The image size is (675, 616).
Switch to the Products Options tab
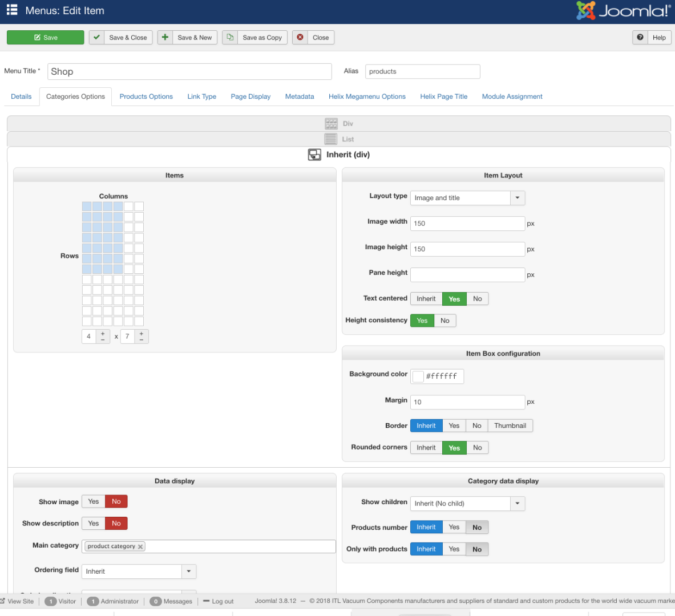(x=146, y=96)
